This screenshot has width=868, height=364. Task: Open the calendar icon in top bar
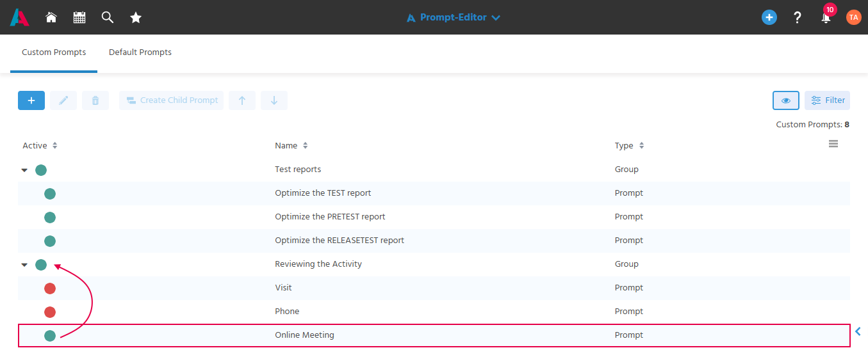pos(79,17)
